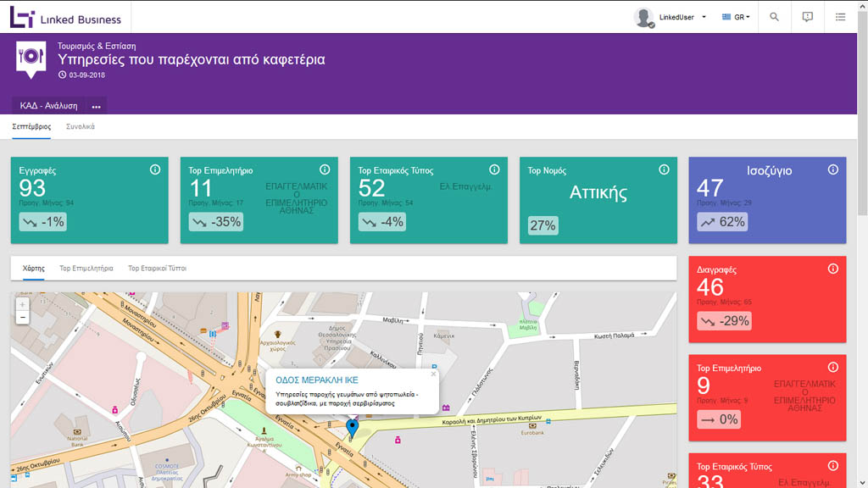The width and height of the screenshot is (868, 488).
Task: Click the -4% trend badge
Action: (x=382, y=222)
